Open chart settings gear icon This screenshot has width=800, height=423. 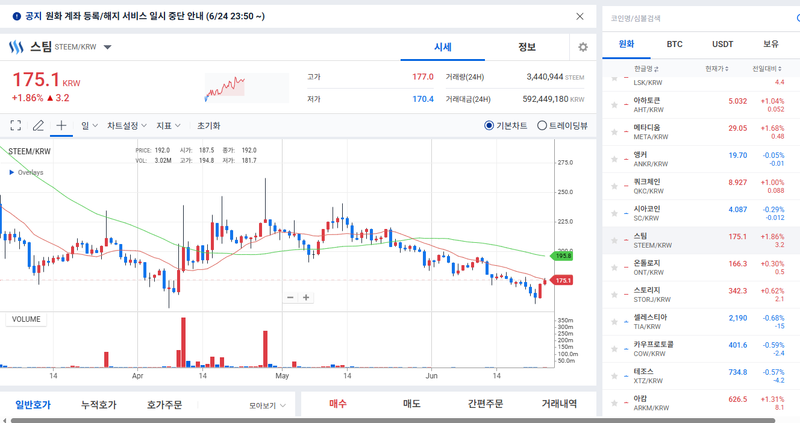[583, 47]
